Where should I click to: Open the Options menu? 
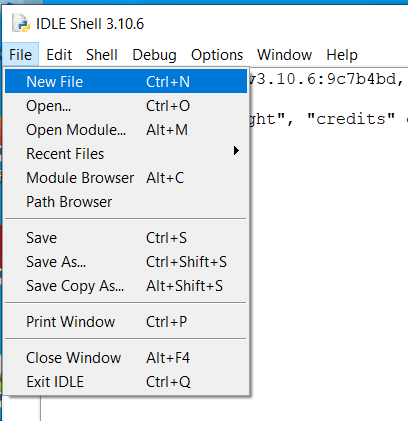pos(217,55)
